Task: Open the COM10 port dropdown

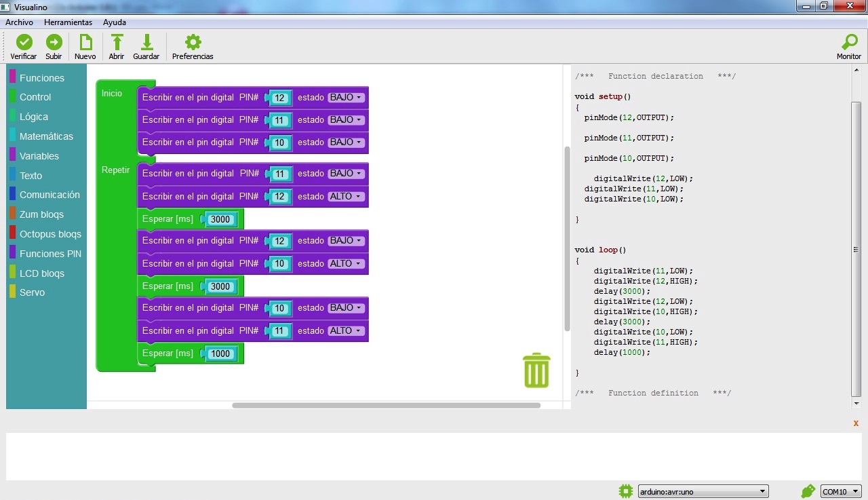Action: tap(840, 491)
